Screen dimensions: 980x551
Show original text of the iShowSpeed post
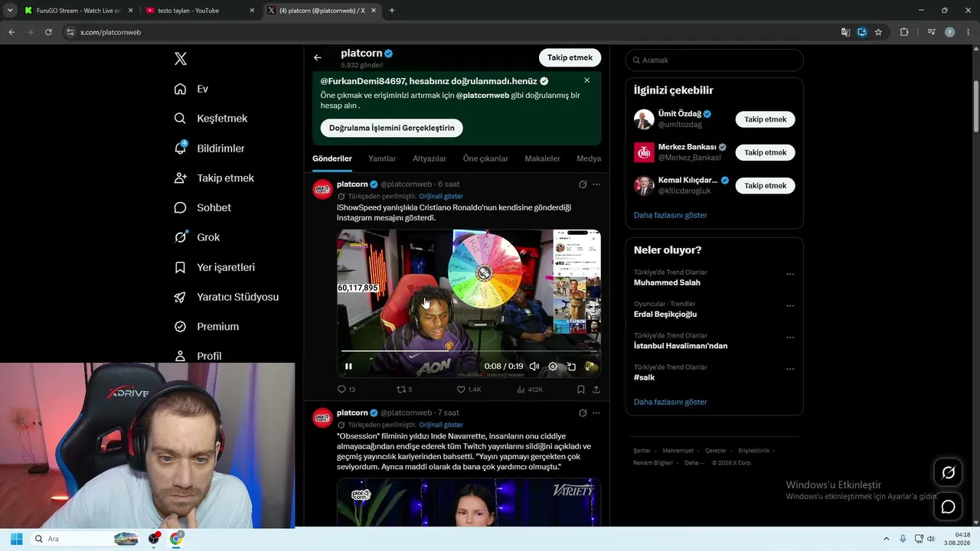coord(441,197)
